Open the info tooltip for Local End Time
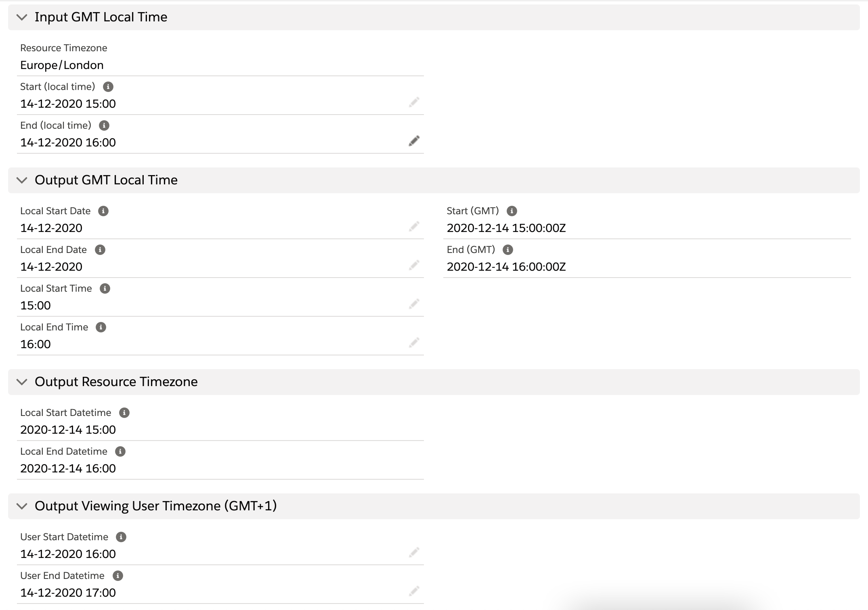868x610 pixels. [101, 327]
